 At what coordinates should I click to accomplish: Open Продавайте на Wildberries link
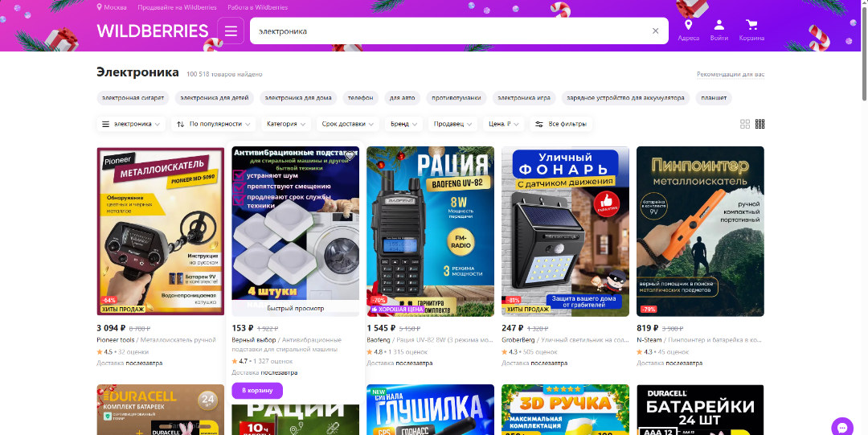[x=177, y=7]
